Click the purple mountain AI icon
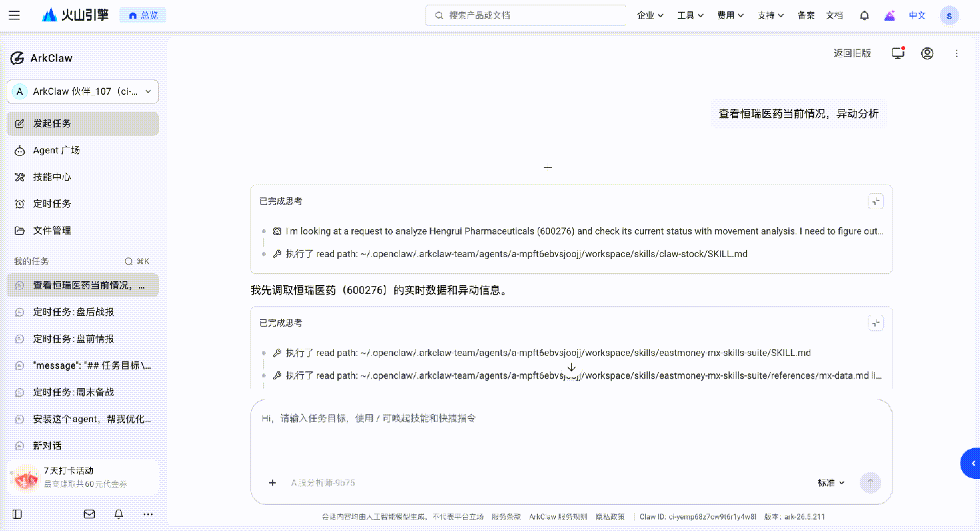The image size is (980, 531). (890, 15)
